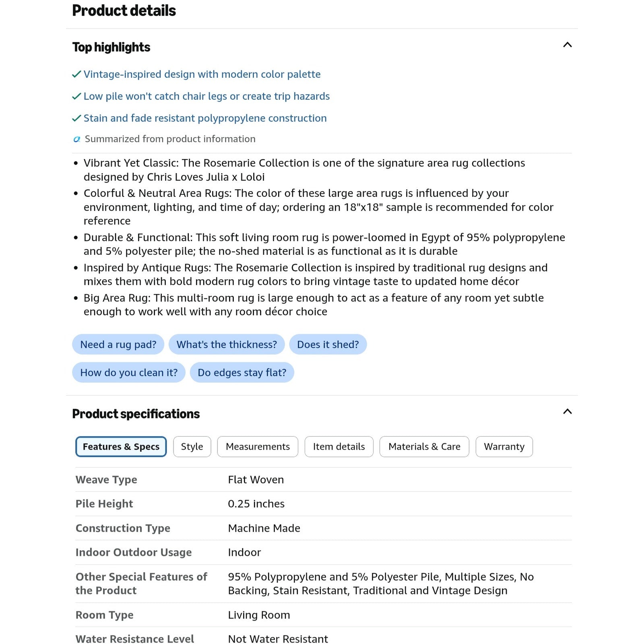Ask 'How do you clean it?' chip
Viewport: 644px width, 644px height.
pos(129,373)
